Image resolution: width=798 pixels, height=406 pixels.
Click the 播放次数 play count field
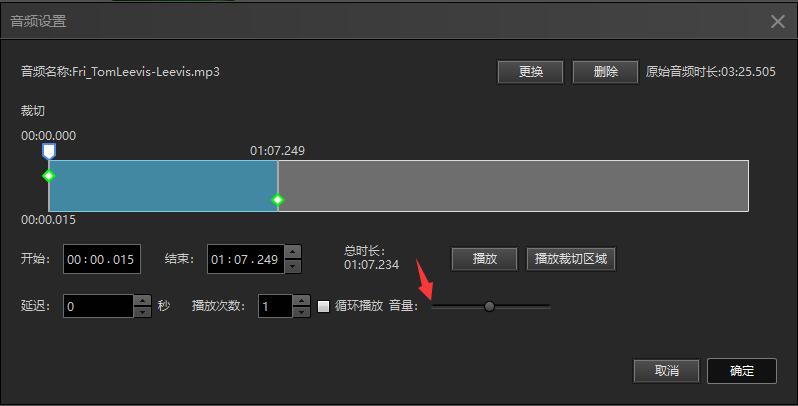tap(275, 306)
